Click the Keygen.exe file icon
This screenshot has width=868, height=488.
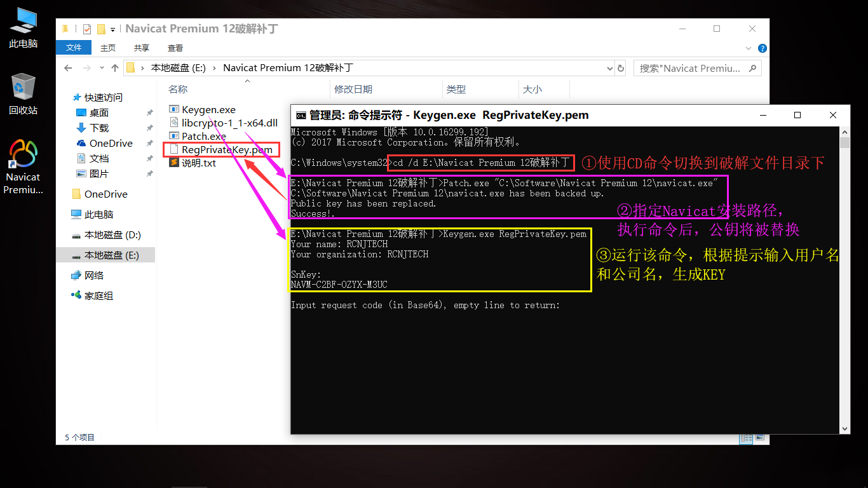coord(175,109)
